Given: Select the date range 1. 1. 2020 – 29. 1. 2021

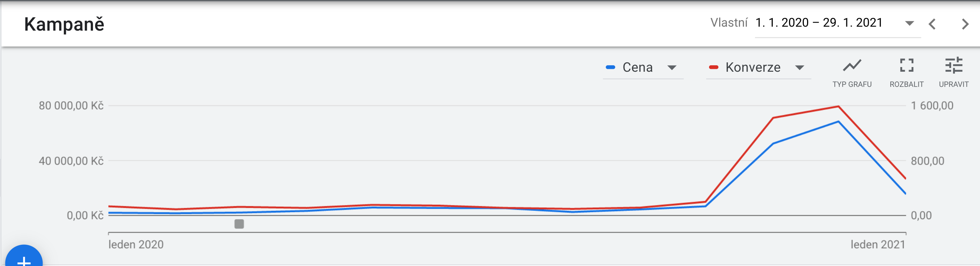Looking at the screenshot, I should 819,23.
